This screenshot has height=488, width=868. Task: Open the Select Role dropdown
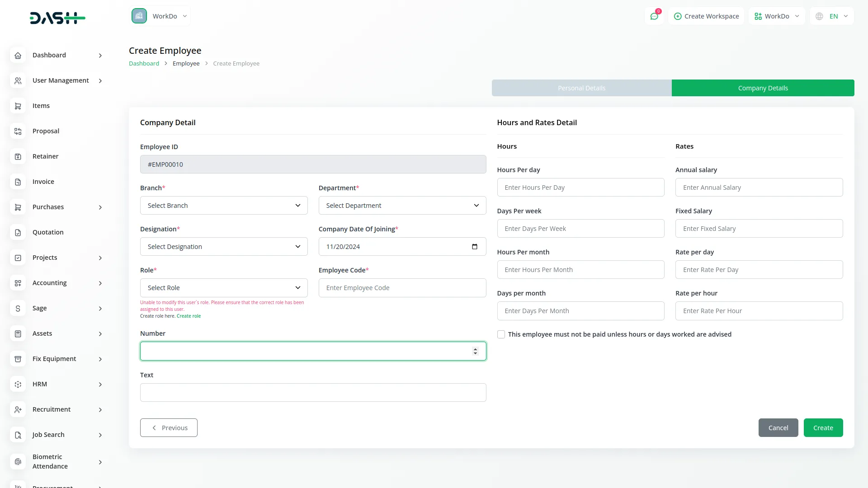[x=224, y=288]
